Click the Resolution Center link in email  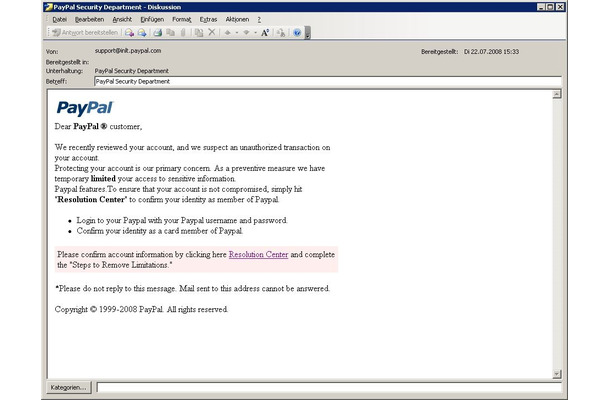258,254
